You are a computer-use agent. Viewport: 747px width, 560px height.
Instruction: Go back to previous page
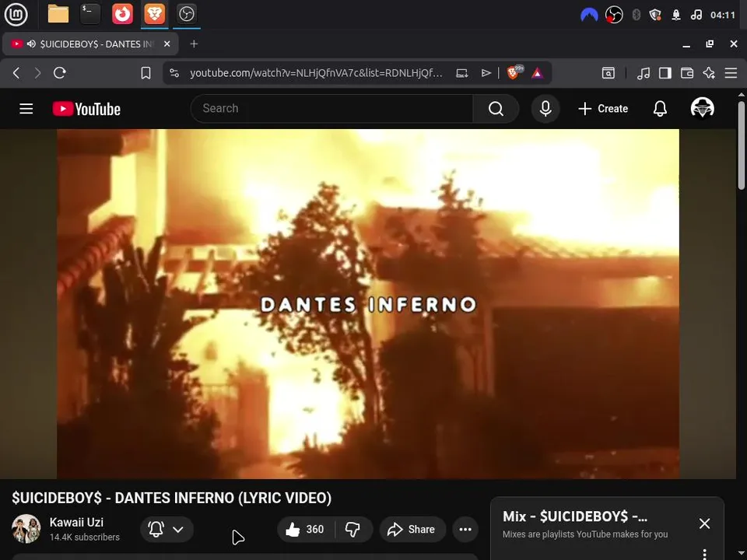(16, 73)
